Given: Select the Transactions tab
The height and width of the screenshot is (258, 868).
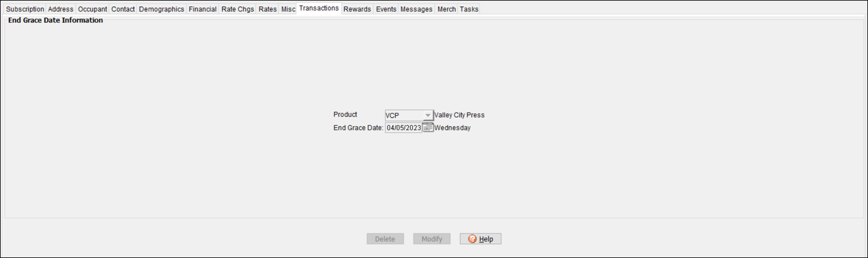Looking at the screenshot, I should pos(319,9).
